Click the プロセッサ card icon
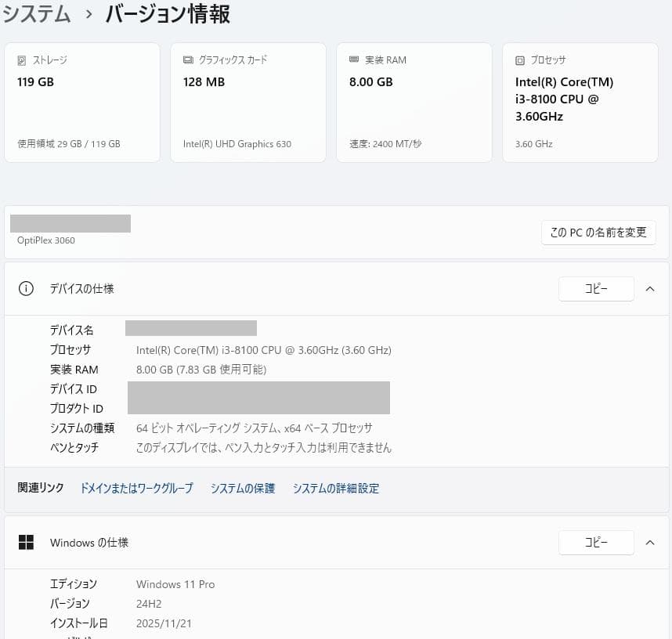The height and width of the screenshot is (639, 672). [x=520, y=60]
